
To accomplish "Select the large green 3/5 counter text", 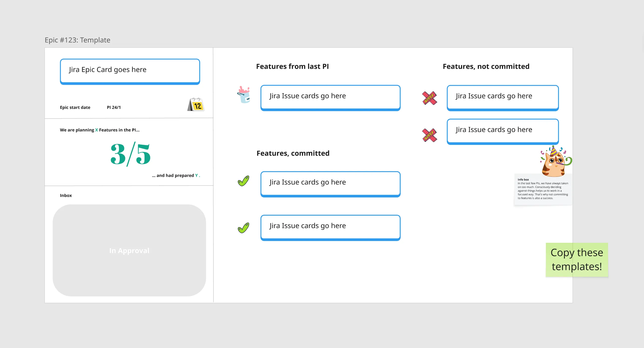I will point(131,154).
